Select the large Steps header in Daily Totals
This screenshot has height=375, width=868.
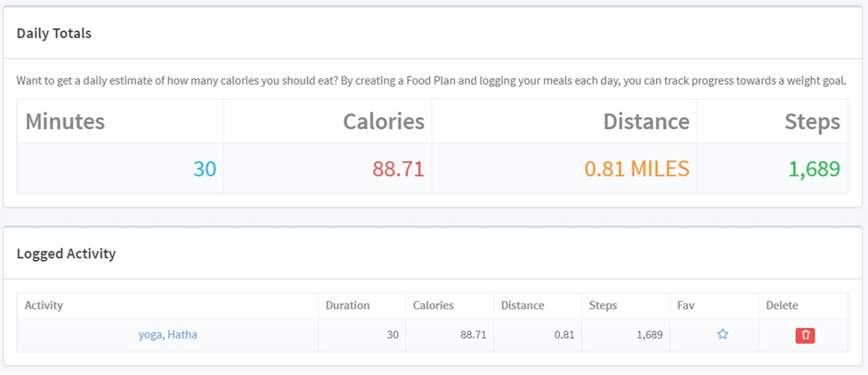(x=812, y=121)
